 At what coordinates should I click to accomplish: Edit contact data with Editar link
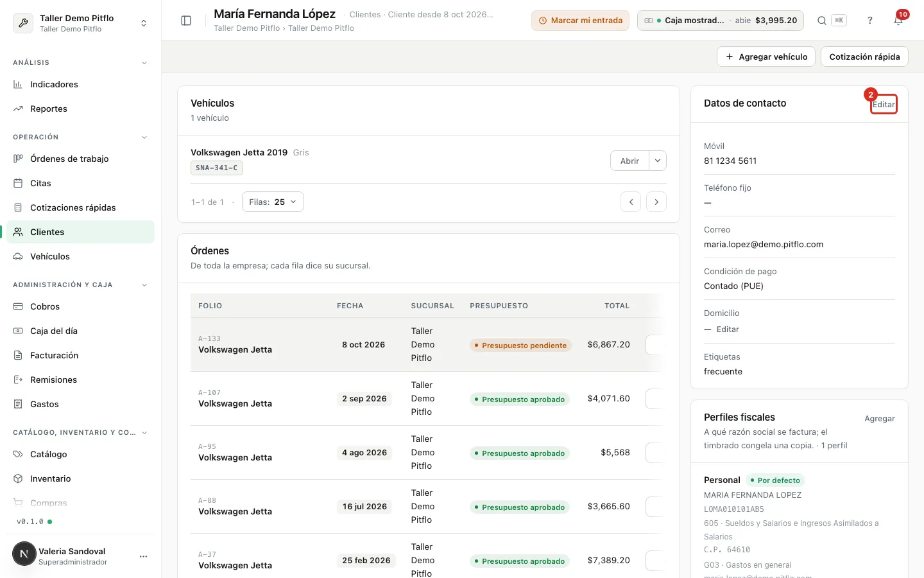click(x=884, y=105)
